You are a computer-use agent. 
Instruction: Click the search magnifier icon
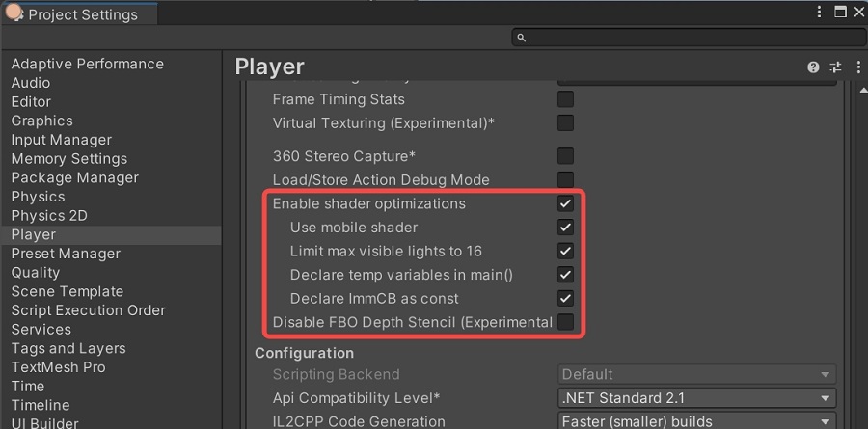pos(522,38)
